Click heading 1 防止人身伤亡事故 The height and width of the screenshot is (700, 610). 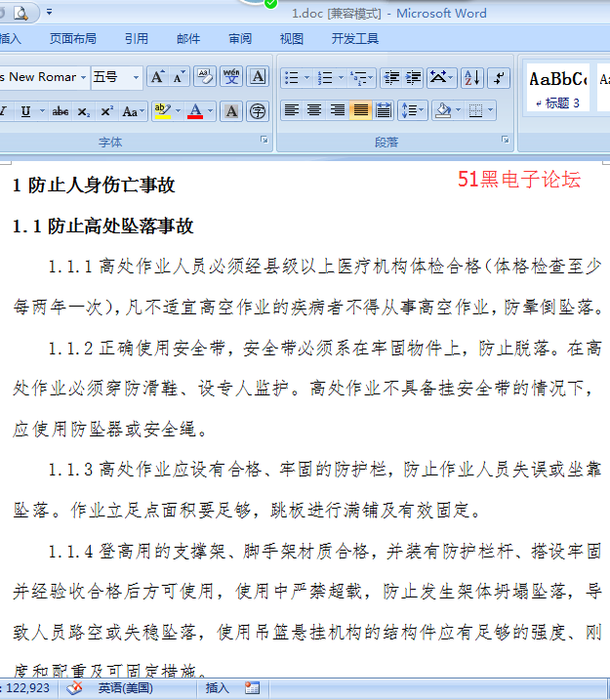(x=94, y=185)
